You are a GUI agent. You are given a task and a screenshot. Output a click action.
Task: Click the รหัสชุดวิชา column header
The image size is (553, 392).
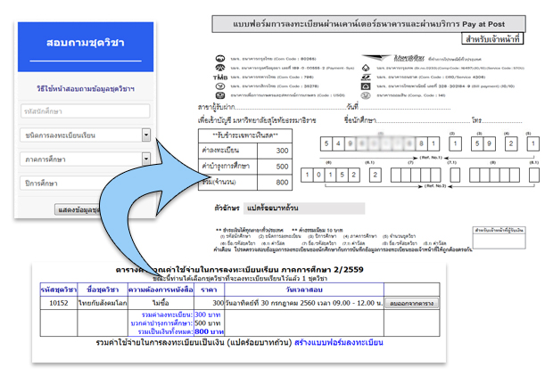(x=59, y=290)
